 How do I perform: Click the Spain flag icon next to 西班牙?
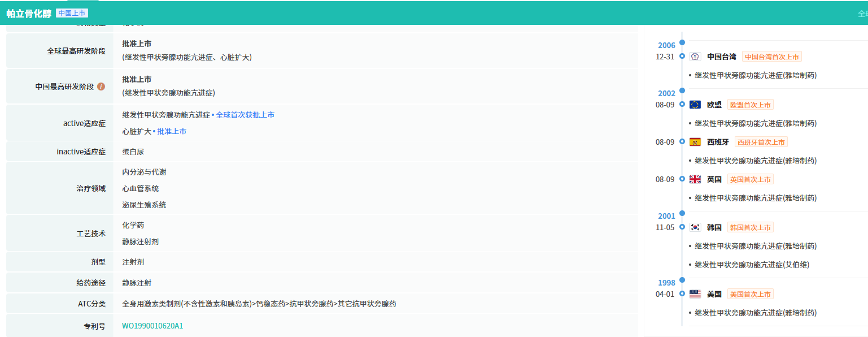tap(695, 142)
